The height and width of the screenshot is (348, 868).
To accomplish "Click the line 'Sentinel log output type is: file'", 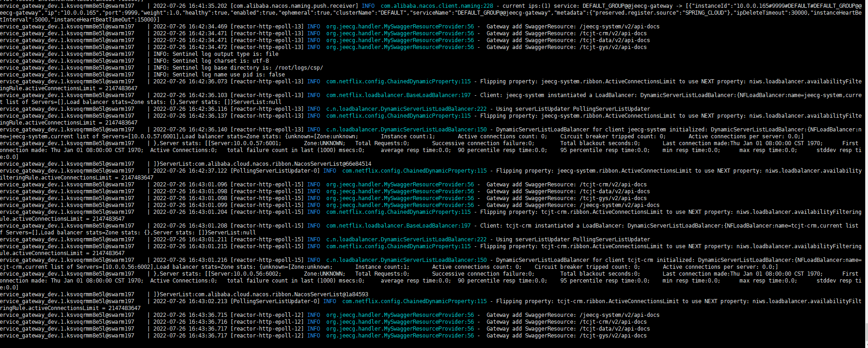I will click(225, 54).
